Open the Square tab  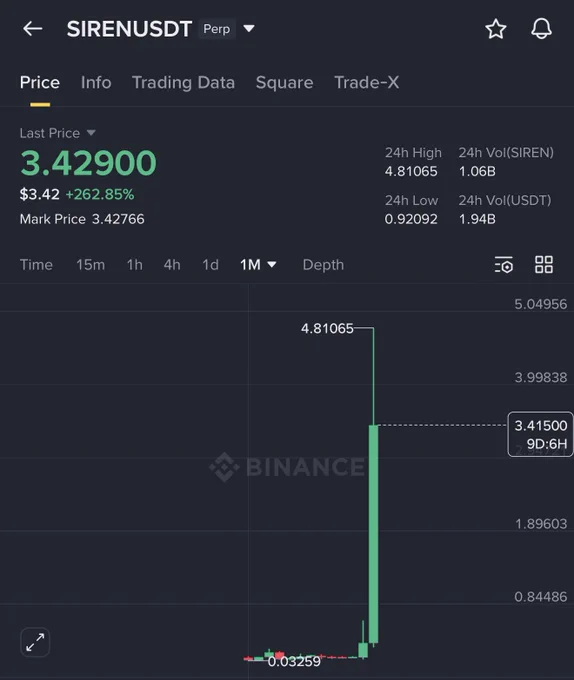tap(284, 82)
